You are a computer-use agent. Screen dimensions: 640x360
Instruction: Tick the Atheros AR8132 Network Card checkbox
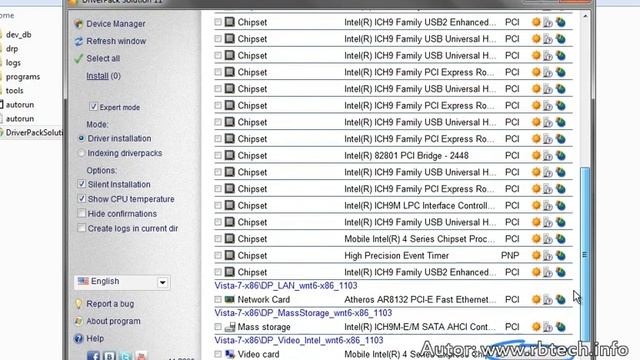coord(218,299)
